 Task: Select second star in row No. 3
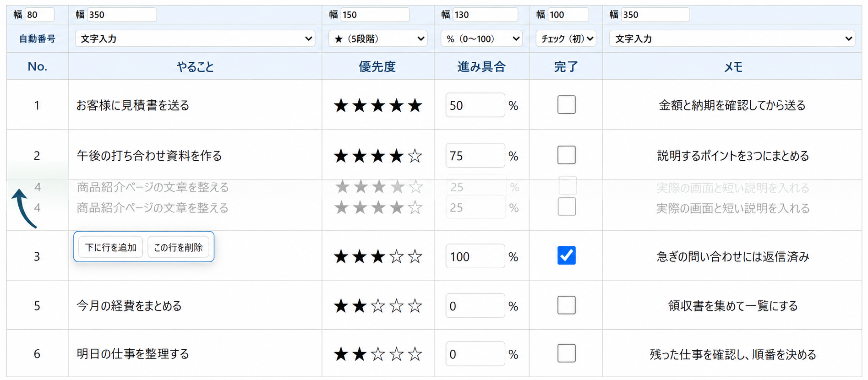pos(360,256)
